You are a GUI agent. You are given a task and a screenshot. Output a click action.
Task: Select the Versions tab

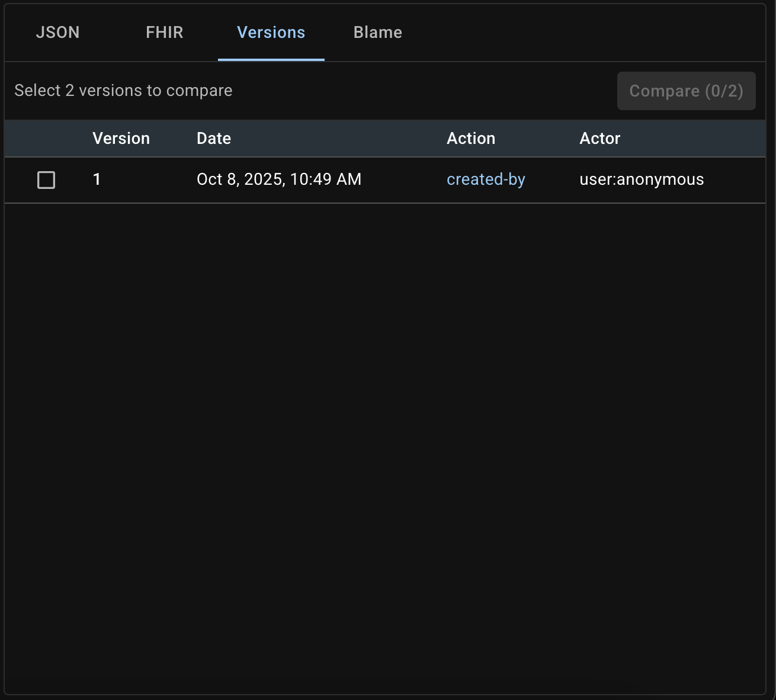(271, 33)
